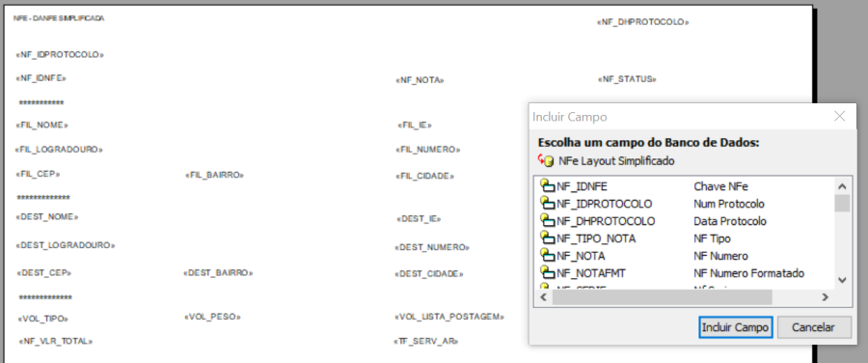Click the Incluir Campo button
The height and width of the screenshot is (363, 868).
point(735,327)
